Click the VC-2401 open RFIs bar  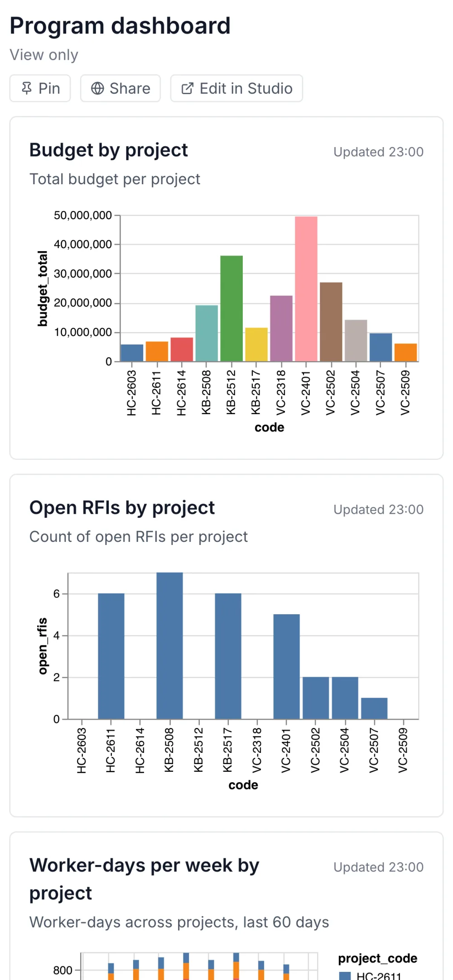286,666
